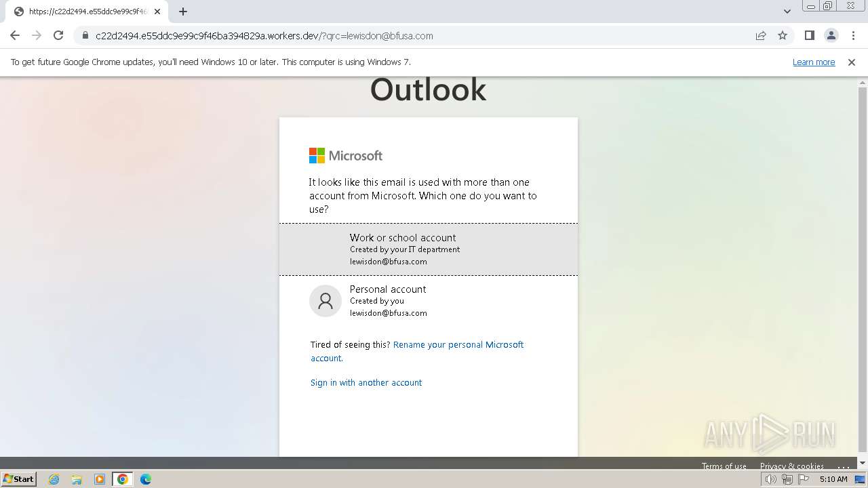Open the footer ellipsis more options

pos(844,466)
